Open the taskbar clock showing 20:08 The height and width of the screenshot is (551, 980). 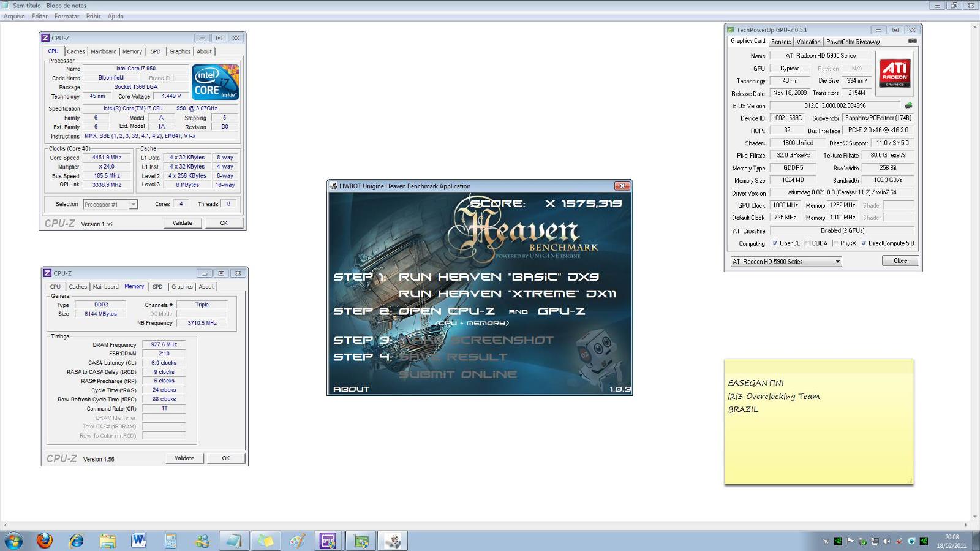click(x=951, y=541)
